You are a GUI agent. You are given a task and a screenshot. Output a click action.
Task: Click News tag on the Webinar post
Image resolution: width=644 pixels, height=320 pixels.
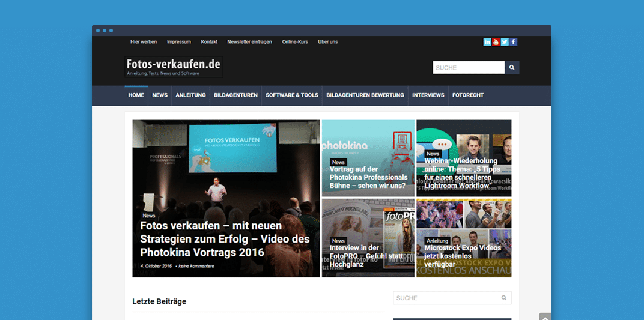pos(433,154)
